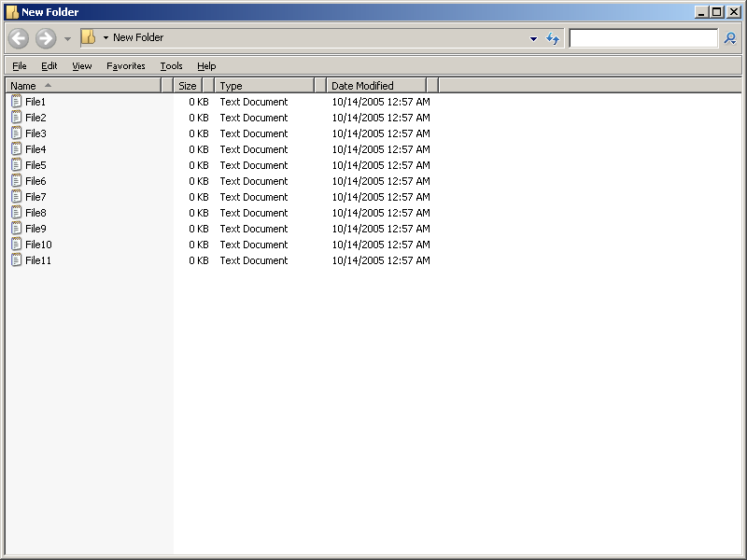747x560 pixels.
Task: Click Text Document type of File3
Action: (x=254, y=133)
